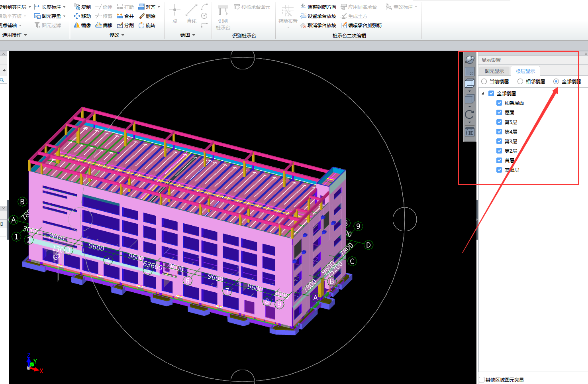Image resolution: width=588 pixels, height=384 pixels.
Task: Pick the circle drawing tool
Action: [x=204, y=16]
